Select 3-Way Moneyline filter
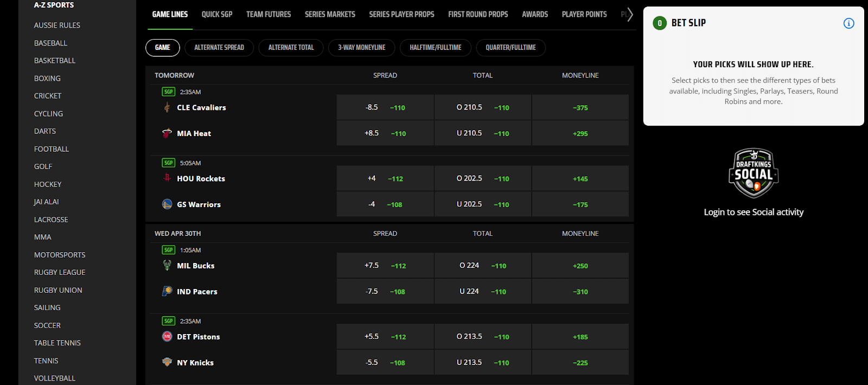Screen dimensions: 868x385 [x=362, y=48]
